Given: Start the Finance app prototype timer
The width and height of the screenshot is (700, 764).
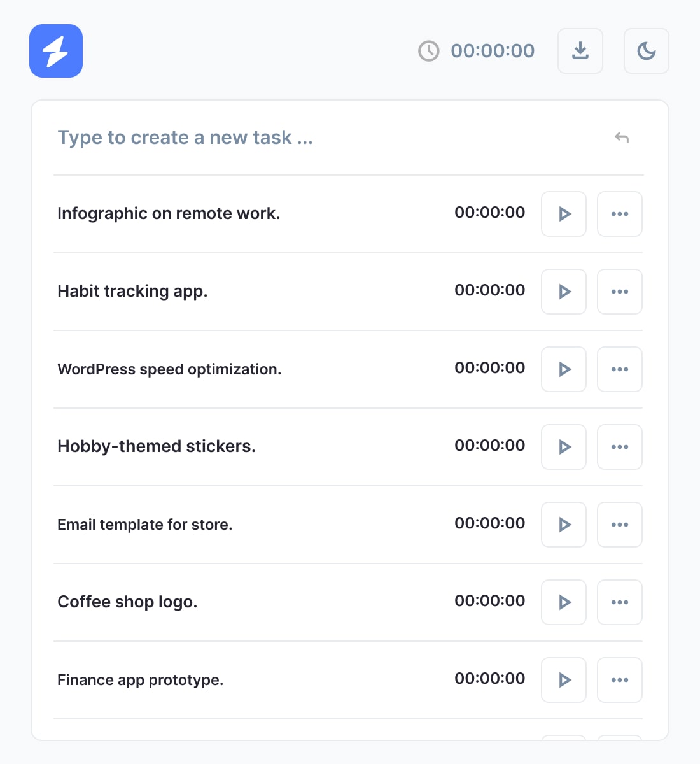Looking at the screenshot, I should [x=564, y=680].
